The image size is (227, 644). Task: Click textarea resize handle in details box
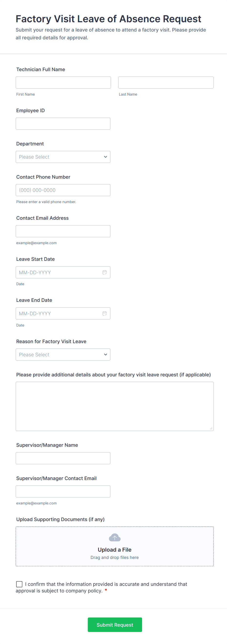211,428
